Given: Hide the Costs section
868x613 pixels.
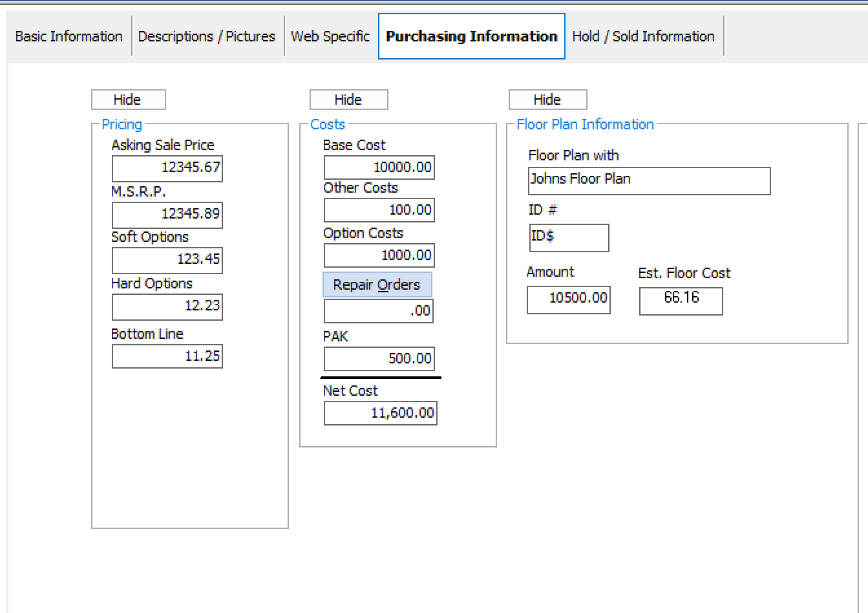Looking at the screenshot, I should [x=348, y=99].
